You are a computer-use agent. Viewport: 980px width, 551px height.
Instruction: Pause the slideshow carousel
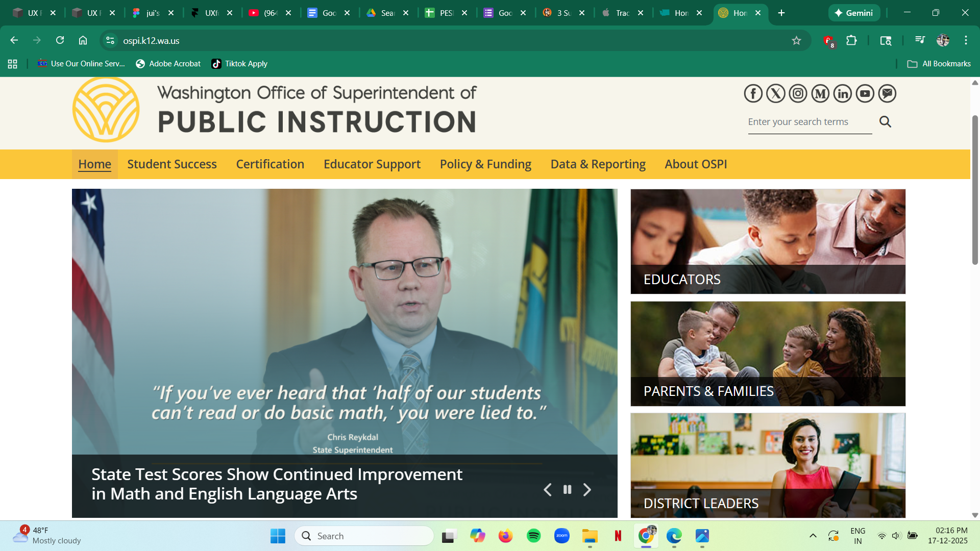(x=567, y=490)
